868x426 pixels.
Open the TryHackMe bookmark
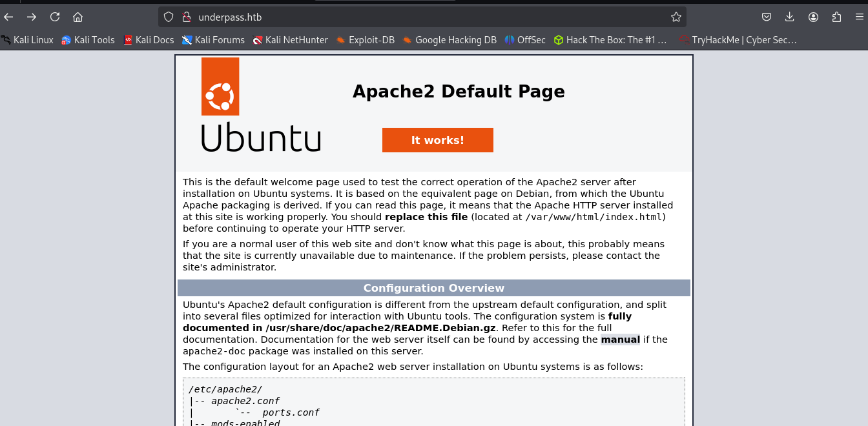[739, 39]
